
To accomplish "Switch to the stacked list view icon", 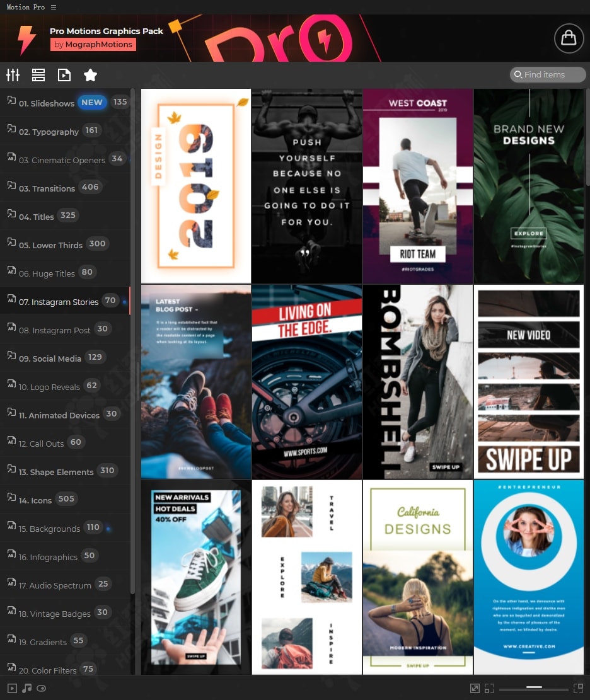I will tap(38, 75).
